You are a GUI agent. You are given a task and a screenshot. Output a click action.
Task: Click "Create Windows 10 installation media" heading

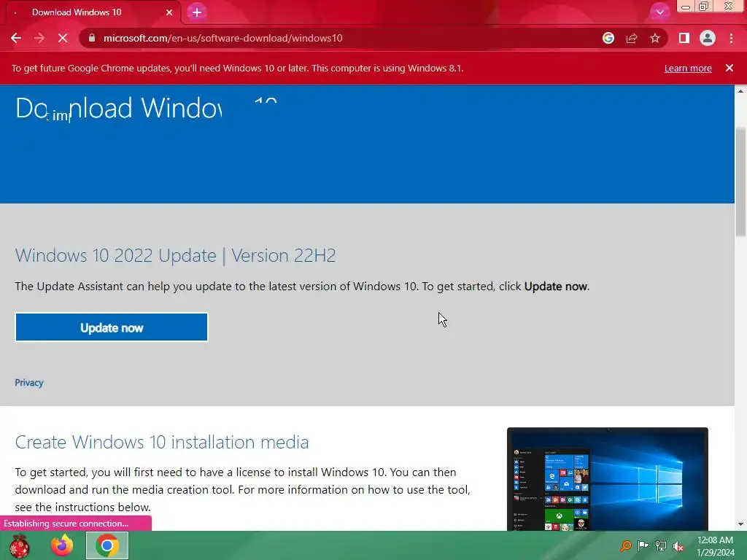coord(162,443)
